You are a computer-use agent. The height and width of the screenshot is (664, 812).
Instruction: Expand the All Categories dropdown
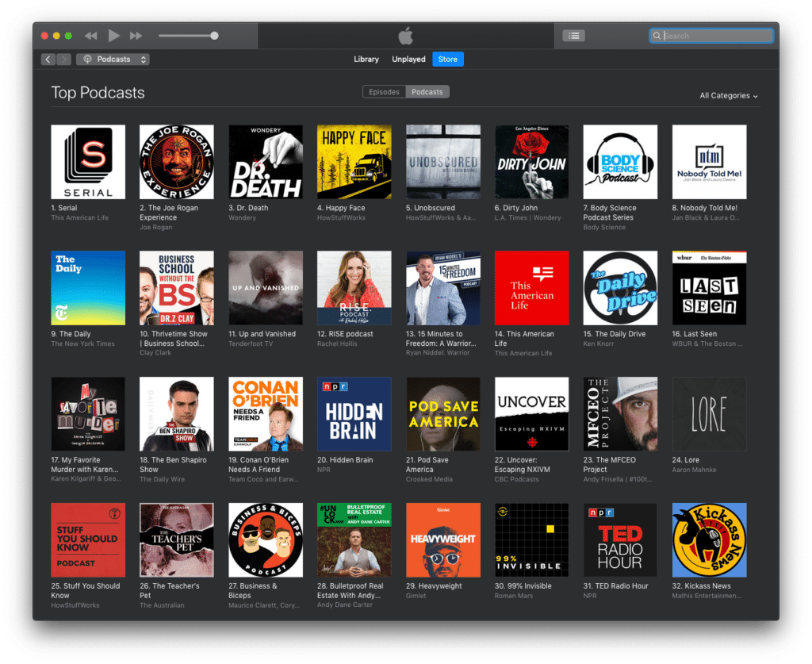pos(729,96)
